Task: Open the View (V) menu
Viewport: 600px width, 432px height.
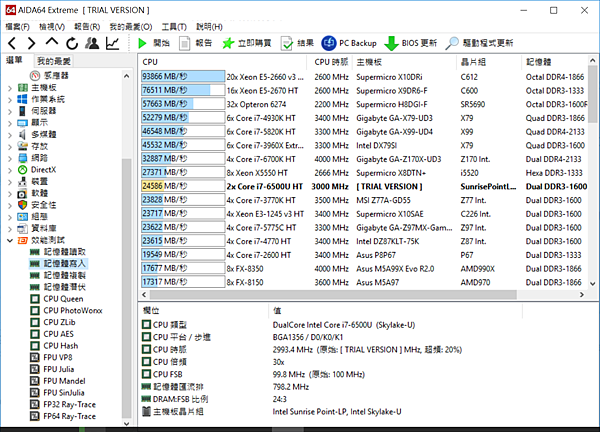Action: tap(52, 26)
